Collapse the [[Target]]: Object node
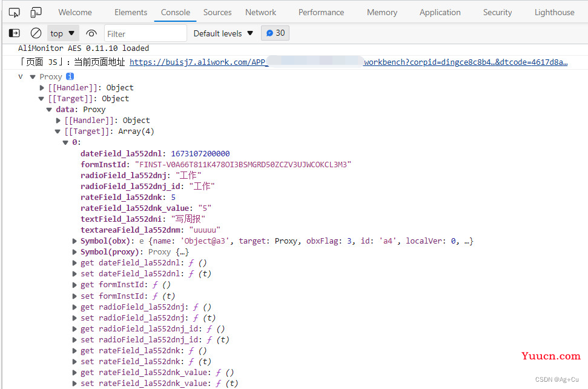 (x=41, y=99)
